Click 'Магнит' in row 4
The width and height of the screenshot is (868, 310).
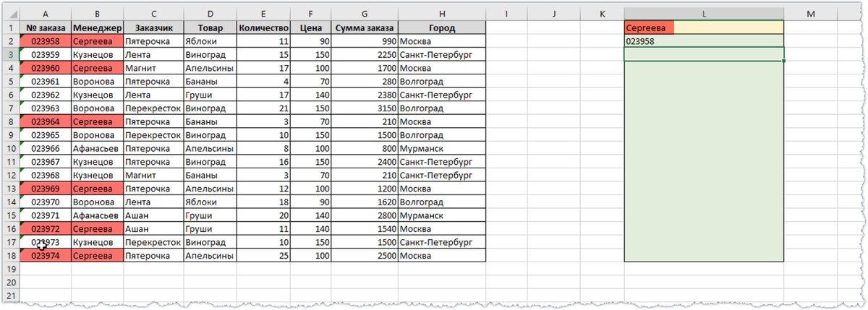click(x=153, y=68)
